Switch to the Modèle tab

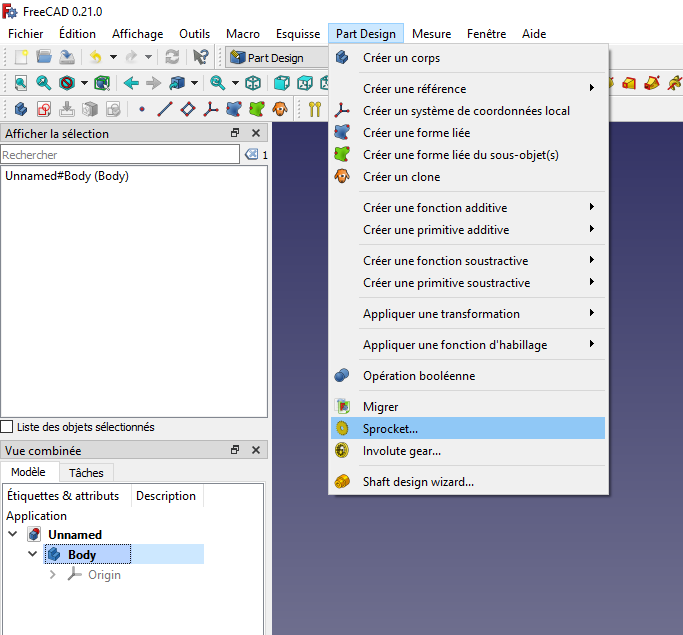[28, 472]
